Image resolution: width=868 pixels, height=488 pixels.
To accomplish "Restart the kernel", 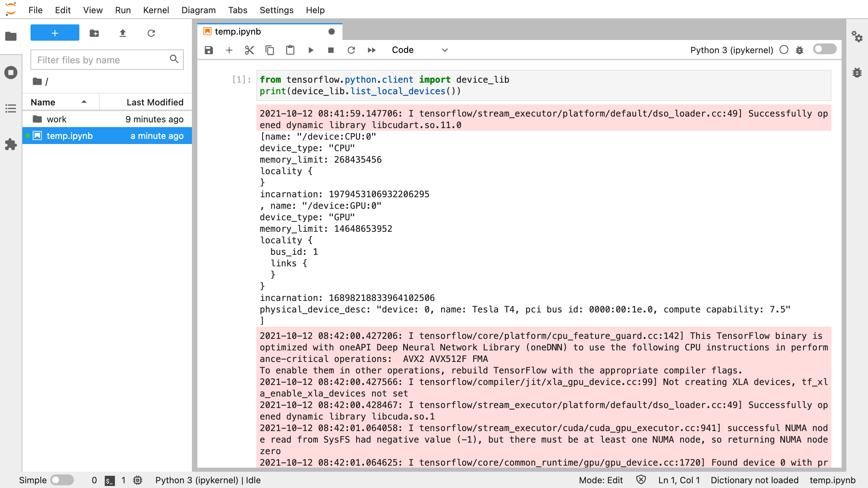I will click(x=351, y=50).
